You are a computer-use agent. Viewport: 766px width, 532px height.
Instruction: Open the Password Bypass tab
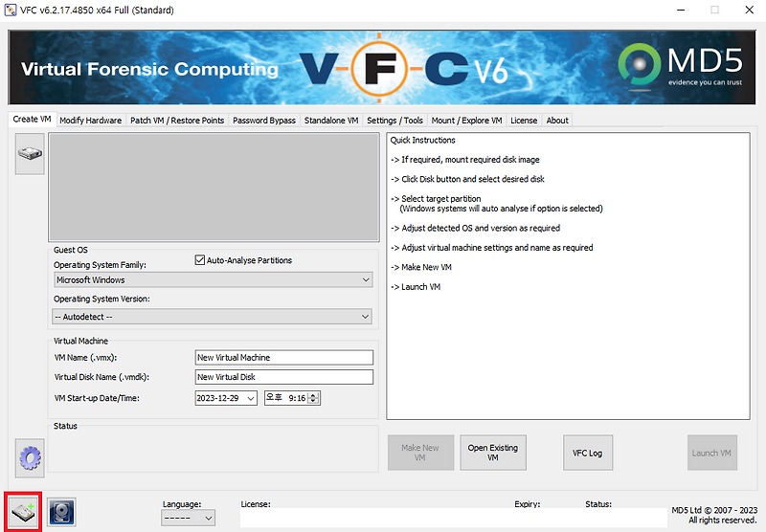(264, 120)
